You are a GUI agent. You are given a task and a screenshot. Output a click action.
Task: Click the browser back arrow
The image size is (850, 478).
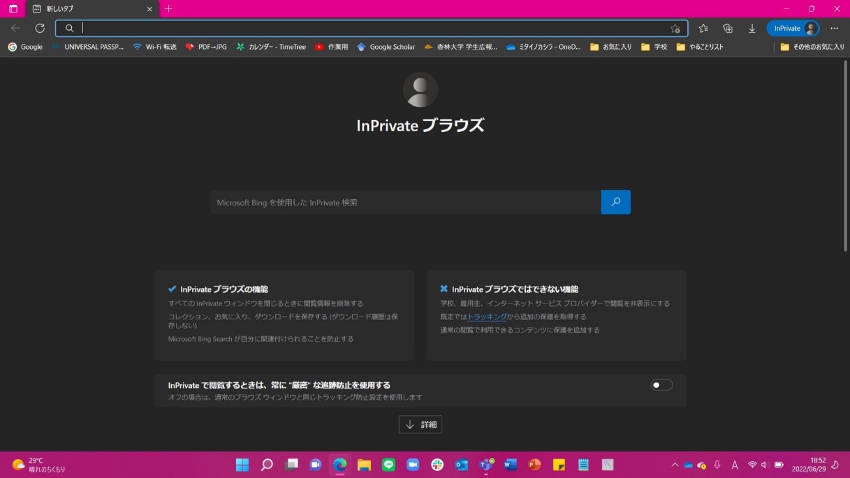point(15,28)
